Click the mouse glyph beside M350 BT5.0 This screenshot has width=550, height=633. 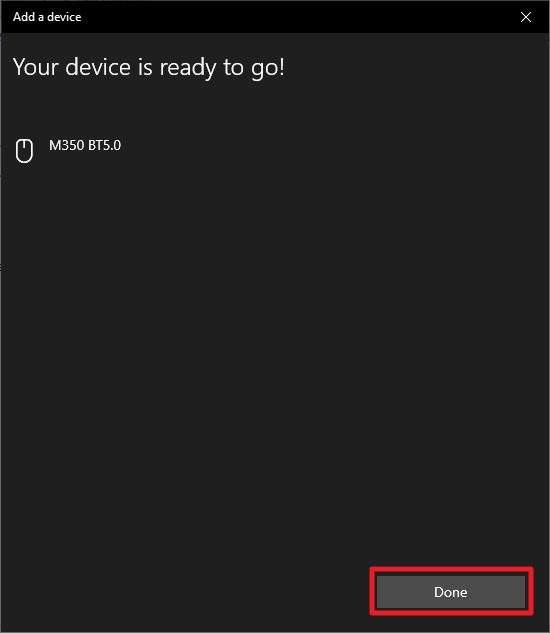click(x=24, y=151)
